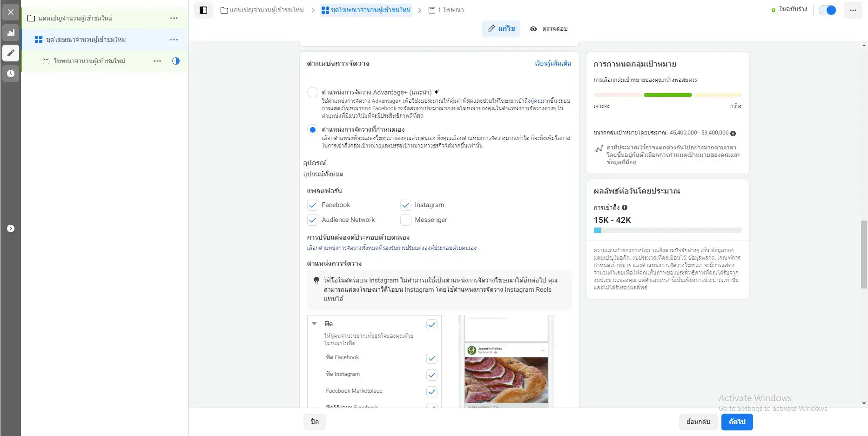Click the ถัดไป button

[x=737, y=422]
